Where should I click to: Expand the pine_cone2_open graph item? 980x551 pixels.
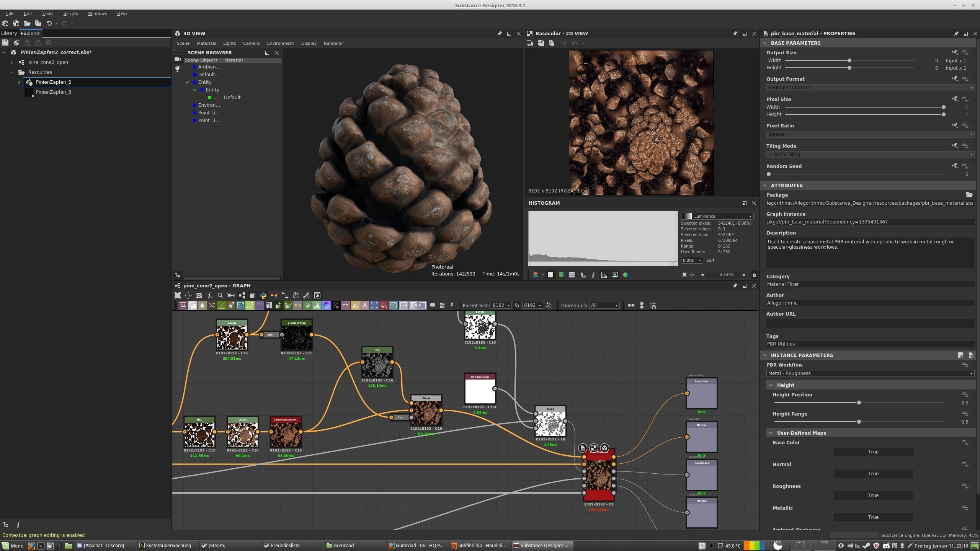click(11, 62)
